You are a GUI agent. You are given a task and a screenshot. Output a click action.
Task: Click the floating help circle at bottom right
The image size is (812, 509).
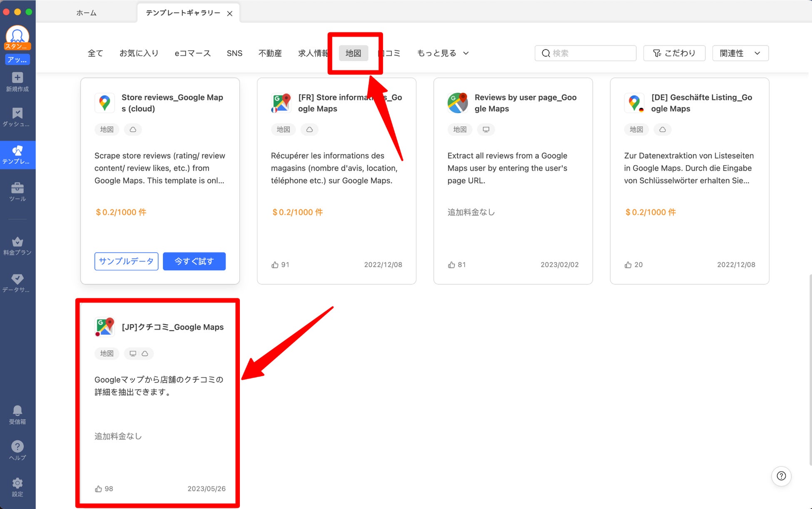(781, 476)
